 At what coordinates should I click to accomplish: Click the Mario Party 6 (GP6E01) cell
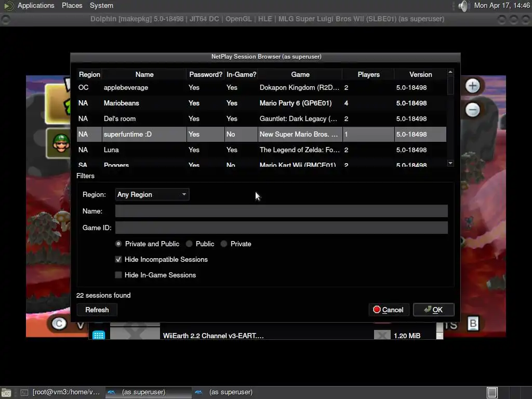click(x=300, y=103)
